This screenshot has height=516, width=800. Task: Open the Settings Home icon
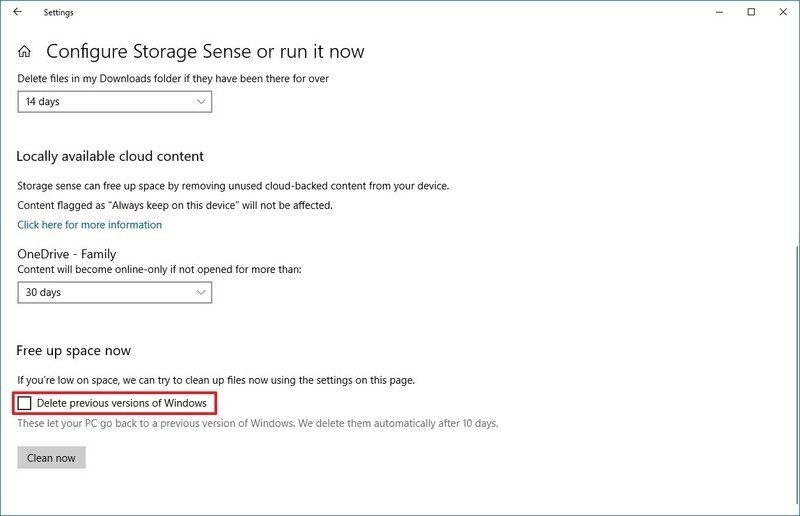coord(24,51)
